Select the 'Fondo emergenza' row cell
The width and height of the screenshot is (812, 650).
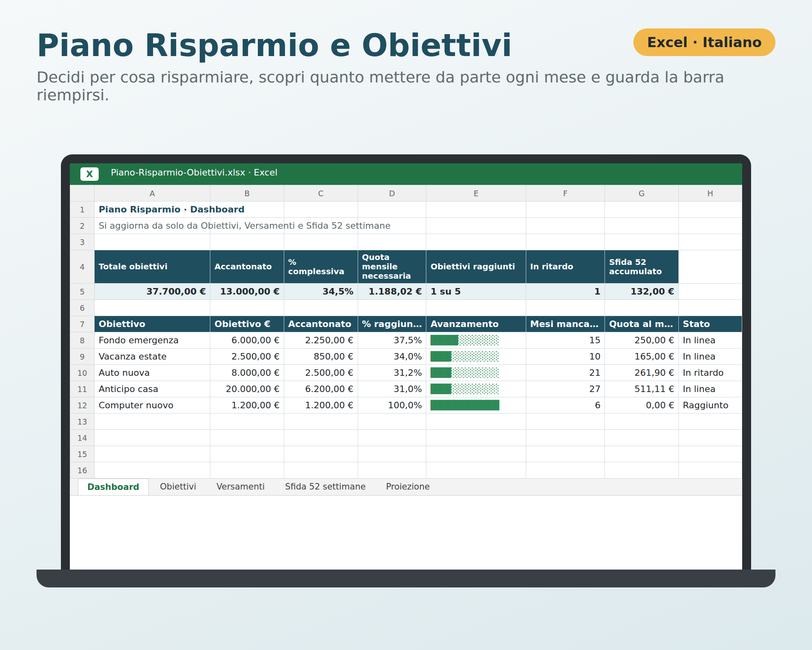tap(152, 340)
